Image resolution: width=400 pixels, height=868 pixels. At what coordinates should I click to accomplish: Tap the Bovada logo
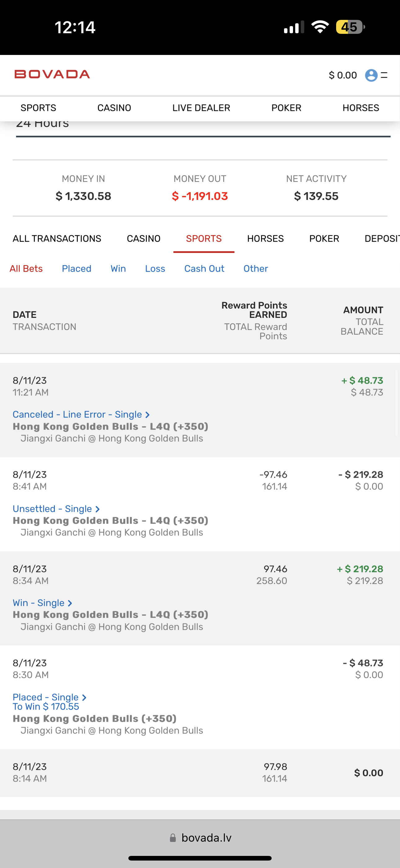52,75
